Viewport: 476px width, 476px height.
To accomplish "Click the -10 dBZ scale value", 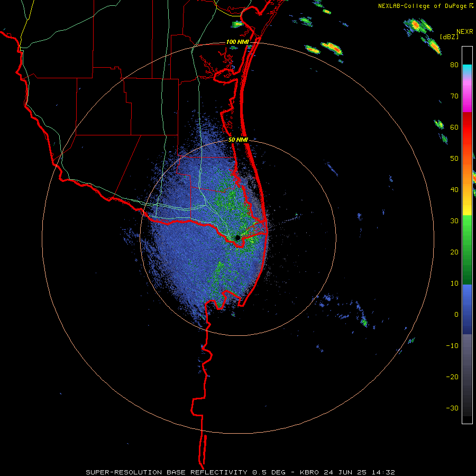I will (452, 346).
